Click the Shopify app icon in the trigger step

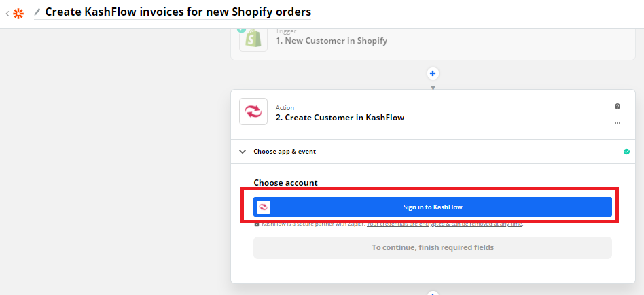tap(253, 39)
